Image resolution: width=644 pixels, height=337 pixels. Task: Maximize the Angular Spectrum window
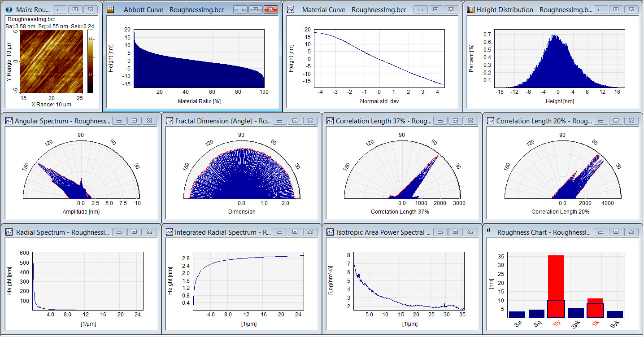[134, 121]
